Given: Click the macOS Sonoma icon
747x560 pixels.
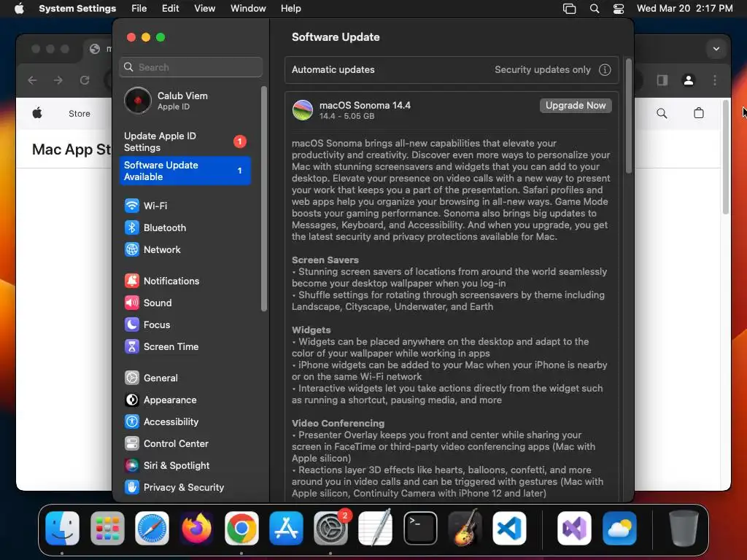Looking at the screenshot, I should (x=303, y=110).
